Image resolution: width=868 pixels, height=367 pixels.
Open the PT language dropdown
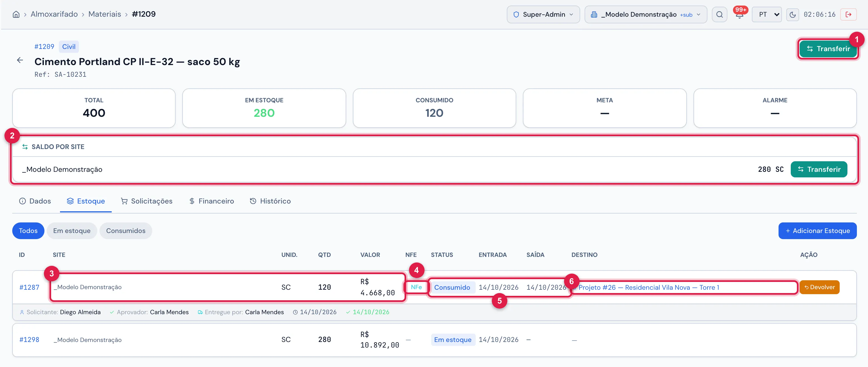click(767, 14)
